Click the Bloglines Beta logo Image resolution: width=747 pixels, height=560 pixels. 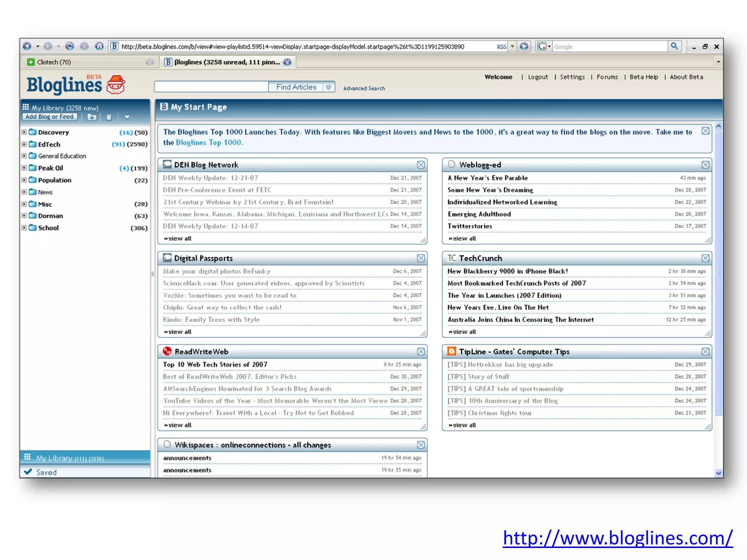point(76,85)
